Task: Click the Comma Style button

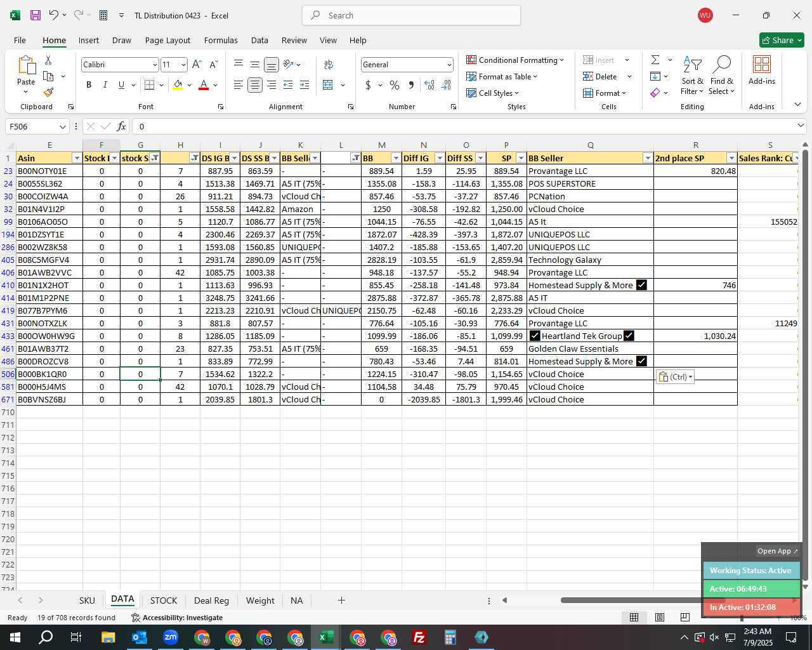Action: tap(411, 85)
